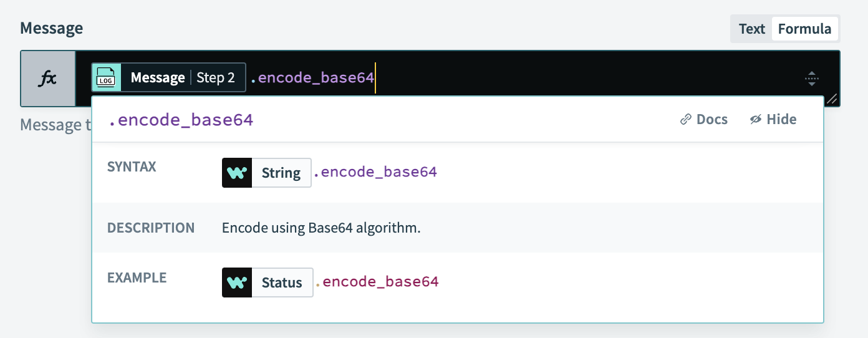Click the crossed-eye Hide icon

[x=756, y=119]
